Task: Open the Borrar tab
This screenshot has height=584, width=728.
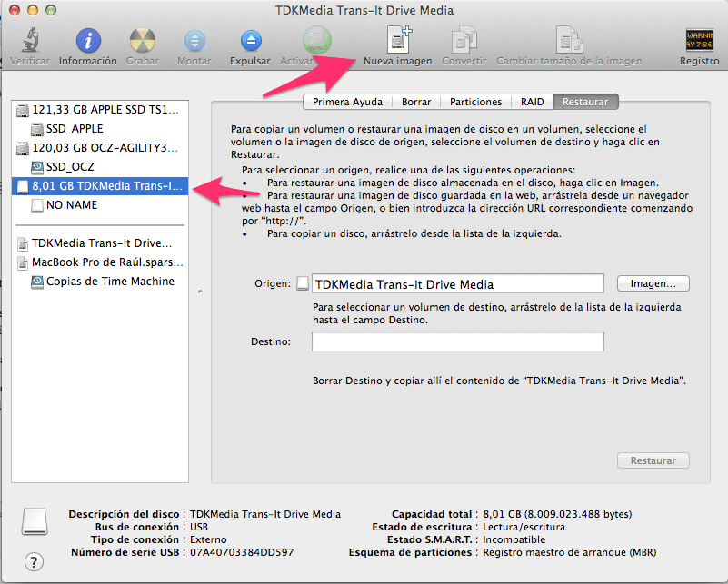Action: coord(415,102)
